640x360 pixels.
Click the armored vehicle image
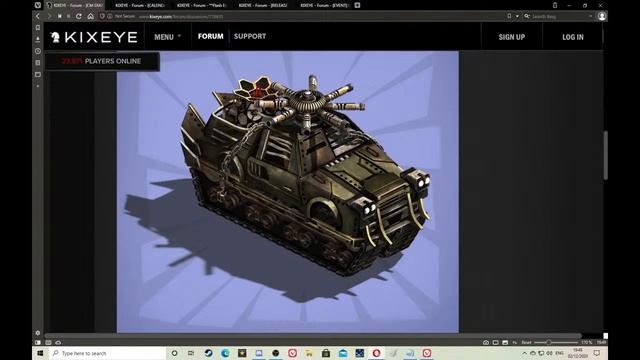[x=288, y=191]
